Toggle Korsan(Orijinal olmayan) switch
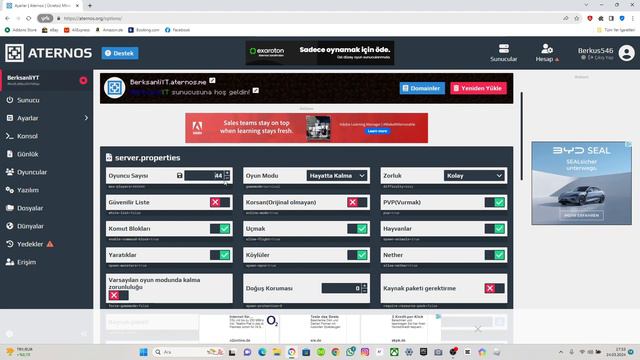Viewport: 640px width, 360px height. click(357, 202)
